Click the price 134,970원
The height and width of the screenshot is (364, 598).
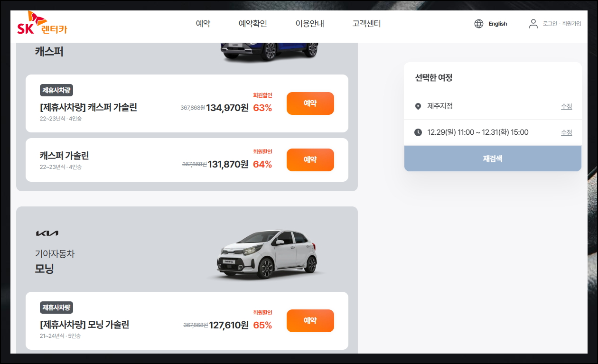(x=227, y=108)
